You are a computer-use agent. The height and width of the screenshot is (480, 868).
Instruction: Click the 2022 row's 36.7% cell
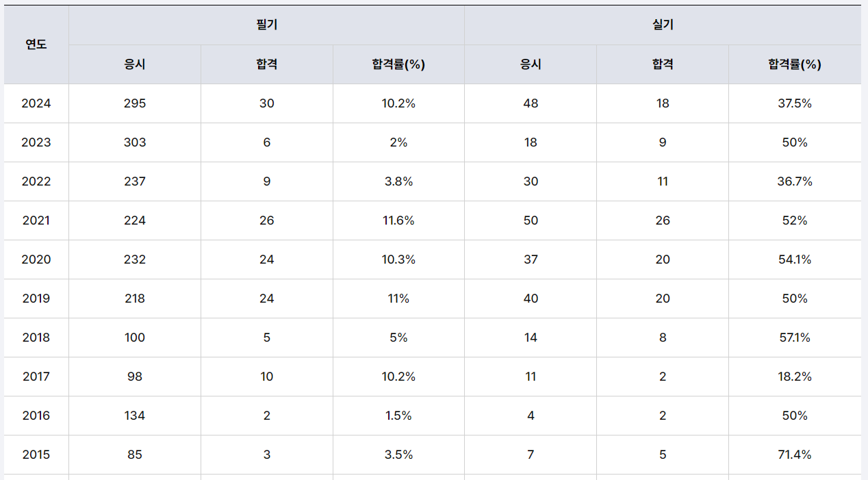[794, 181]
